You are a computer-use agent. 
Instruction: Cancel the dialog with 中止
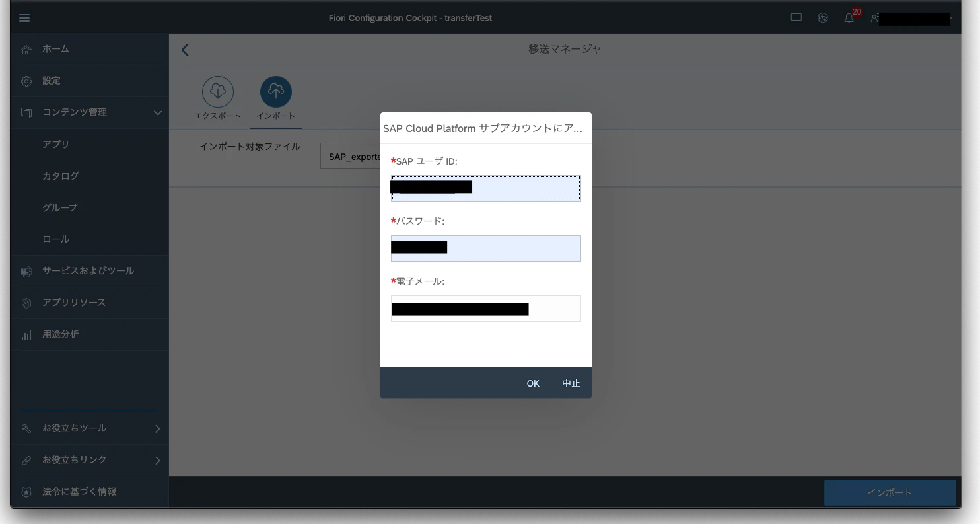pyautogui.click(x=571, y=383)
